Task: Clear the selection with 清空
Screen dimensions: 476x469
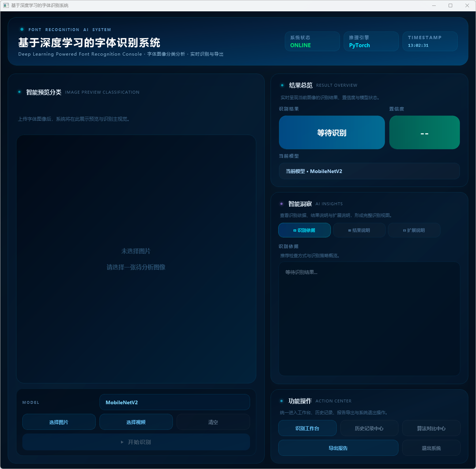Action: [x=213, y=422]
